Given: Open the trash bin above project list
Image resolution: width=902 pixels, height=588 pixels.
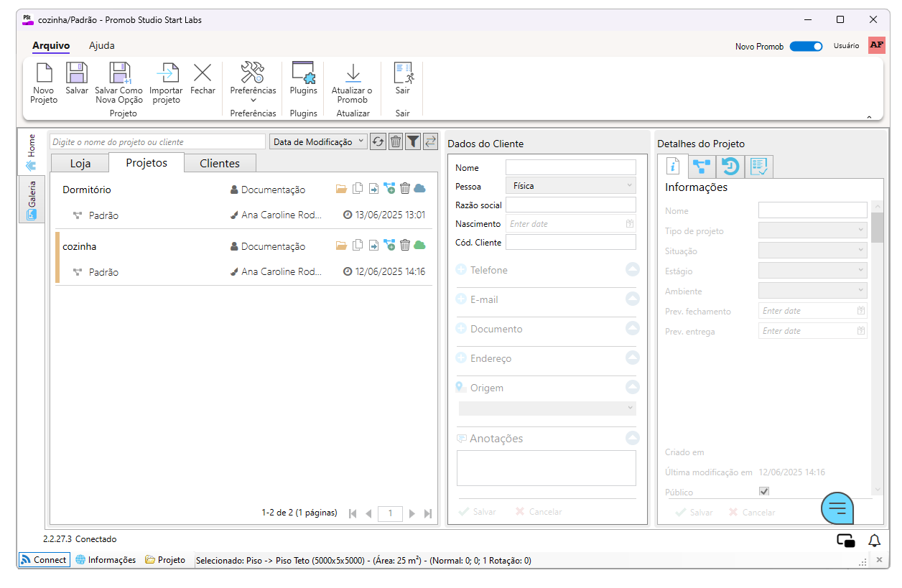Looking at the screenshot, I should pyautogui.click(x=396, y=141).
